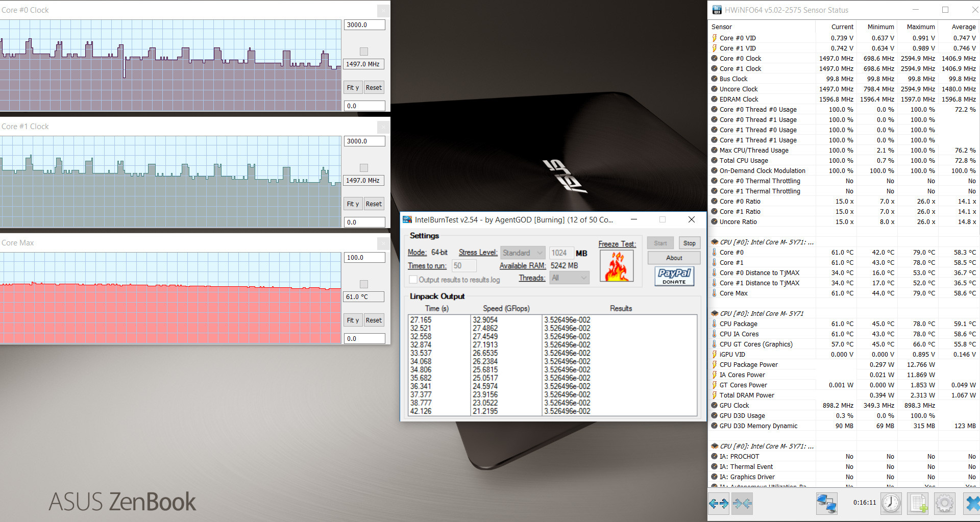Open the Threads dropdown
980x522 pixels.
pos(569,278)
